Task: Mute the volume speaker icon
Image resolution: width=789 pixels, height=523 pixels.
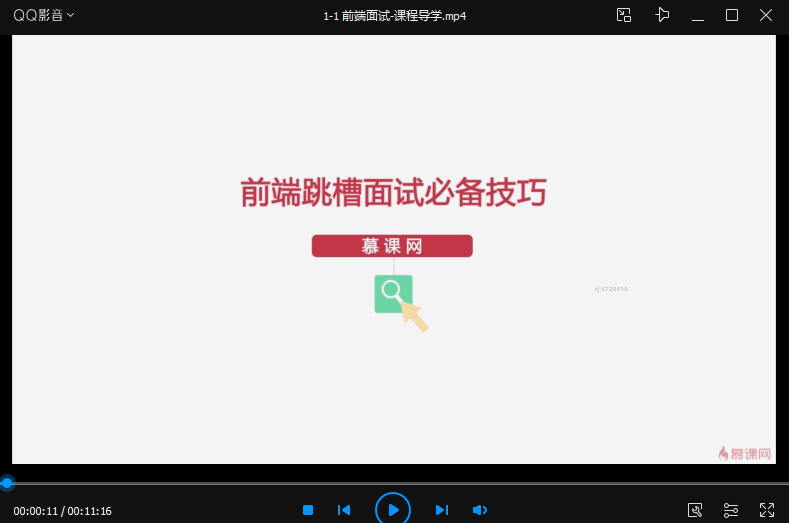Action: click(x=480, y=510)
